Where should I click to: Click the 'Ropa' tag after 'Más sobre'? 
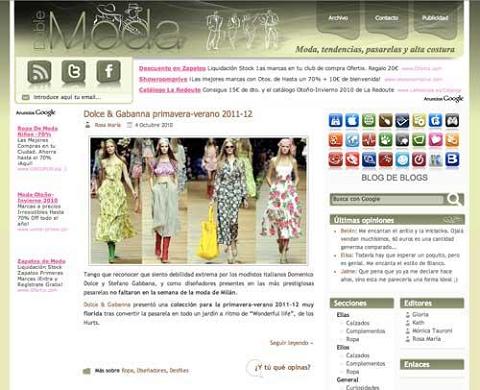click(x=127, y=371)
